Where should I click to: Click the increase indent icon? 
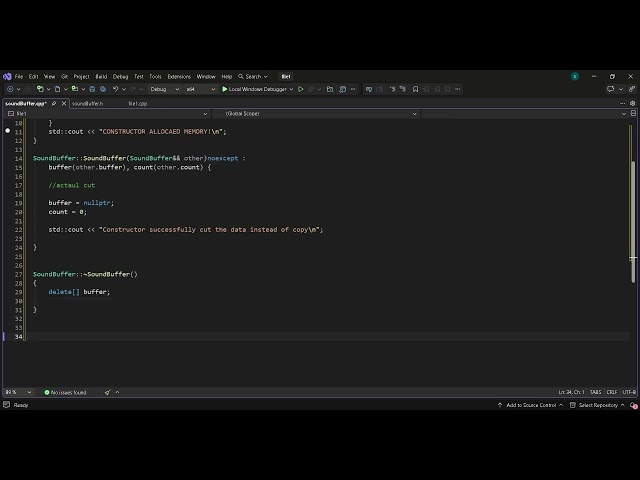point(403,89)
